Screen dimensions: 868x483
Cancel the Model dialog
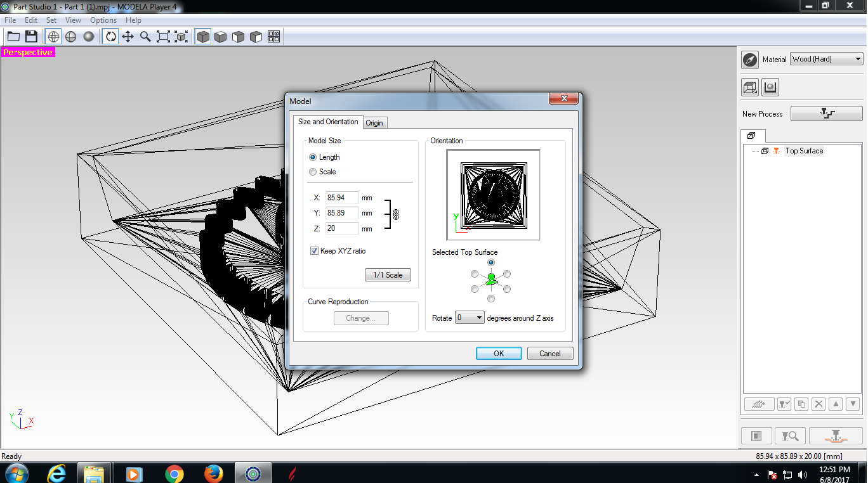[x=550, y=354]
